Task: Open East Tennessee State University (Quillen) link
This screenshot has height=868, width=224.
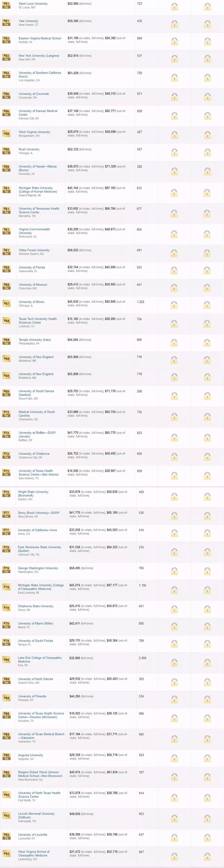Action: (39, 549)
